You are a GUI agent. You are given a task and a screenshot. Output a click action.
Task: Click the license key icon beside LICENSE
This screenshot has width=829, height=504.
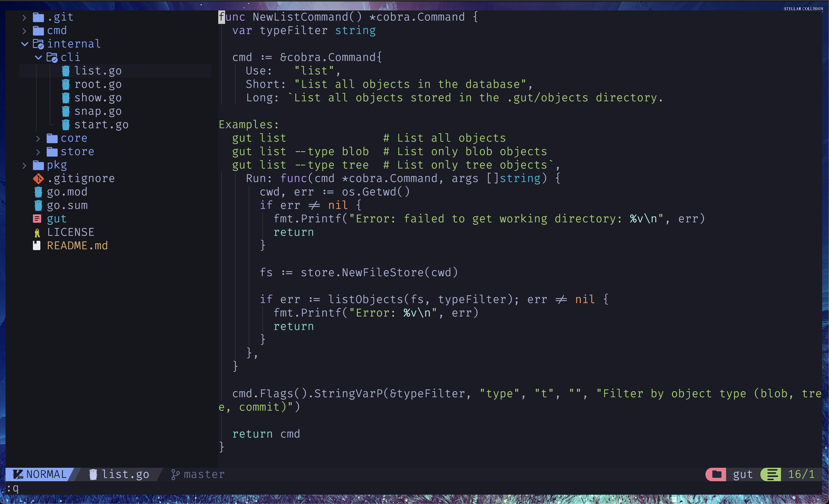(x=37, y=233)
